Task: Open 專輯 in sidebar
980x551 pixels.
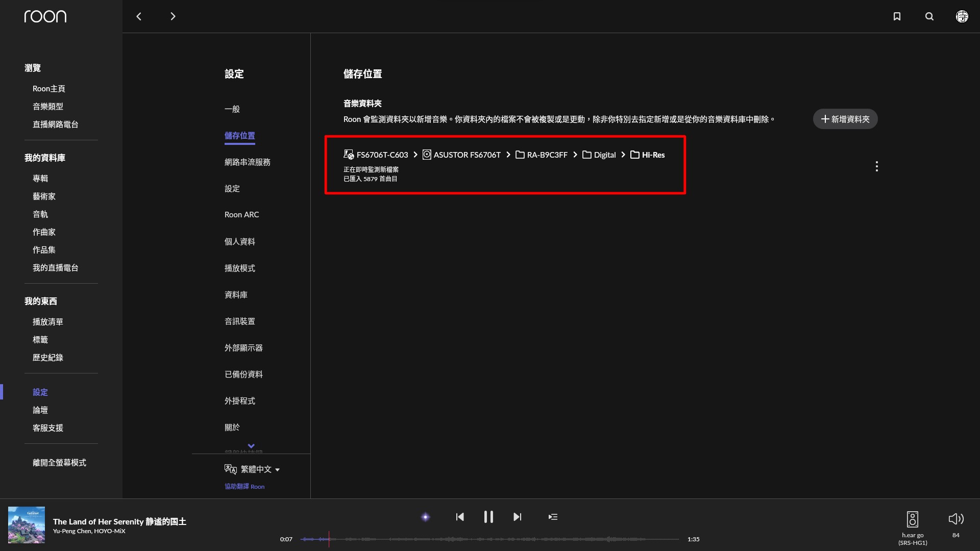Action: pos(40,179)
